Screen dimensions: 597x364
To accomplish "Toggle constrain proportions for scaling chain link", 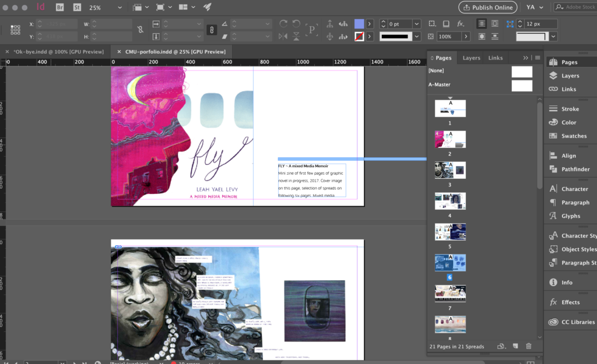I will [x=212, y=30].
